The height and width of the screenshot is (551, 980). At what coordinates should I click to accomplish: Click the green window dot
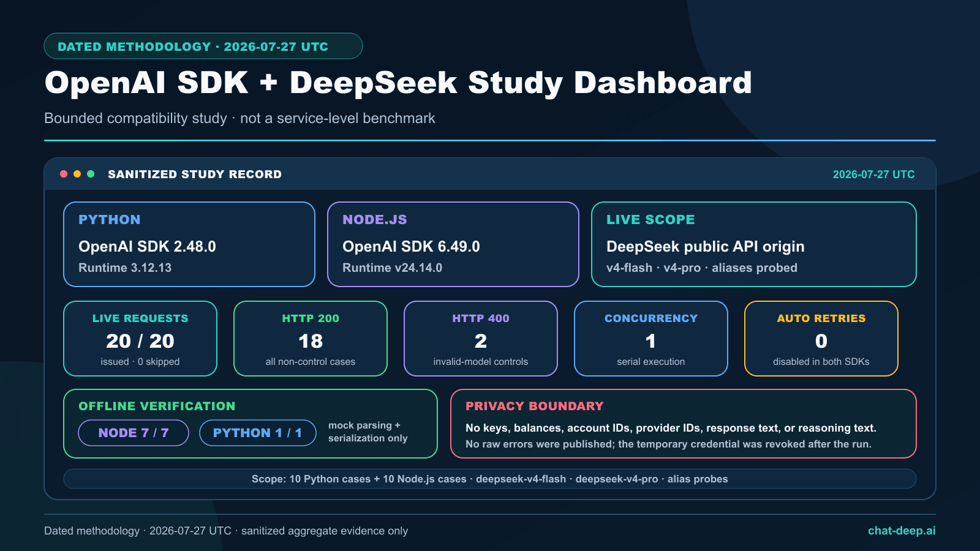point(91,174)
